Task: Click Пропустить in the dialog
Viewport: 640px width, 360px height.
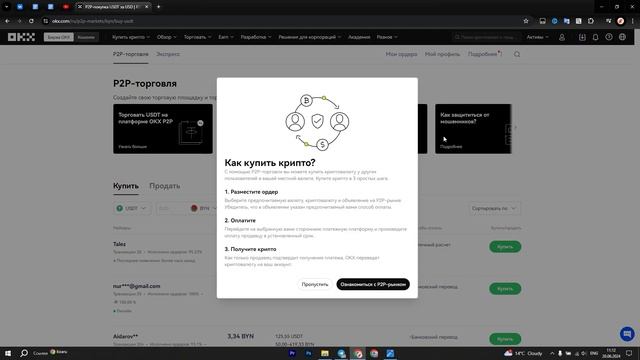Action: 315,284
